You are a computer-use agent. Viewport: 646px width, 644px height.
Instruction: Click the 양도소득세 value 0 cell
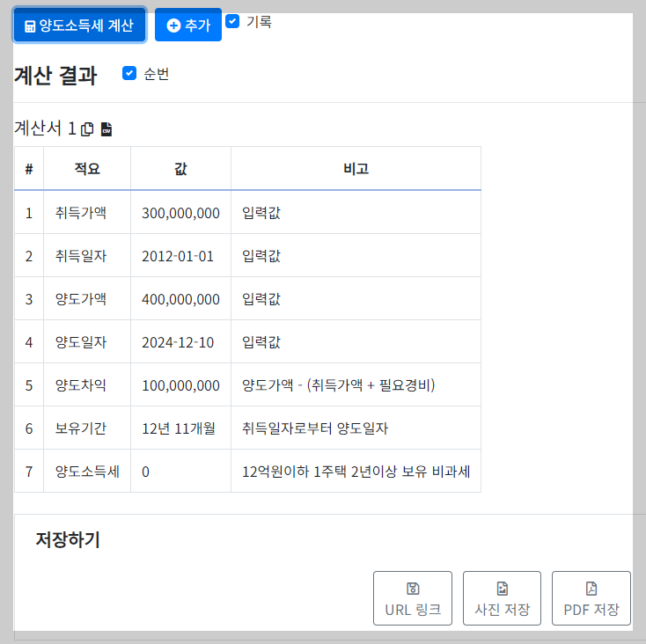click(x=180, y=471)
